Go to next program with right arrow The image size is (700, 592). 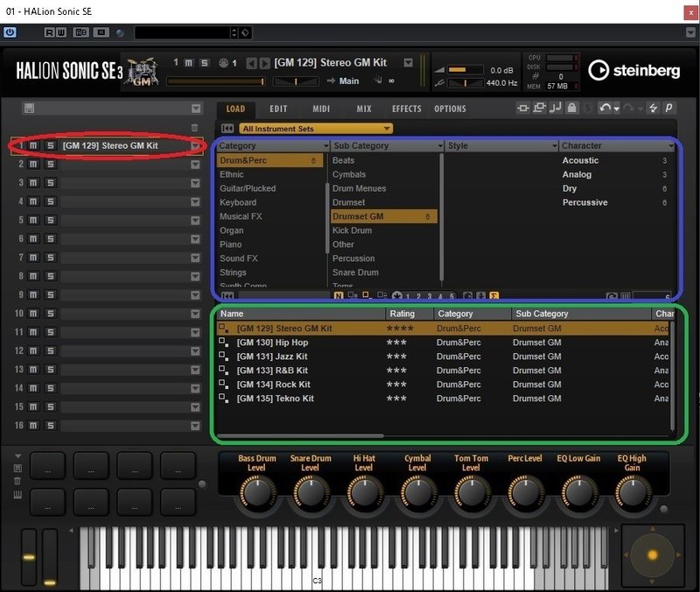click(265, 63)
